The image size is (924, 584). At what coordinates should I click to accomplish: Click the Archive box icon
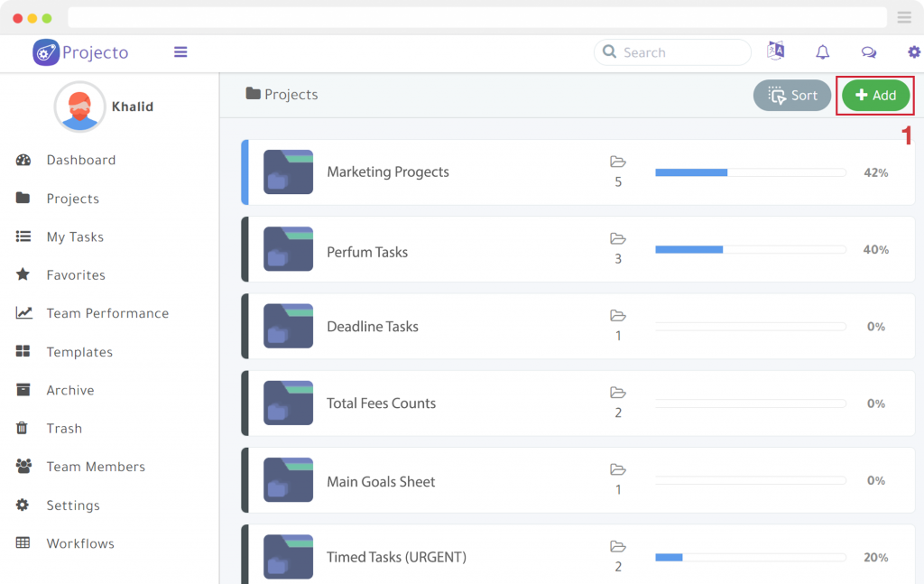(x=23, y=390)
